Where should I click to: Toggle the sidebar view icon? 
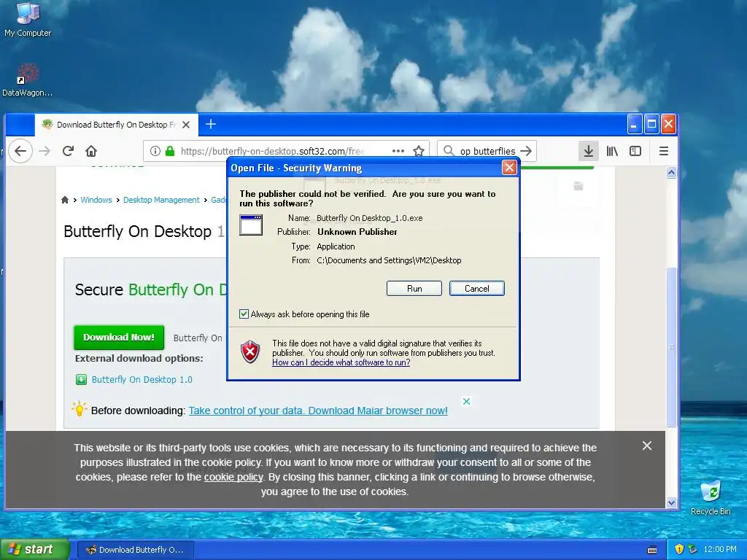pyautogui.click(x=635, y=151)
